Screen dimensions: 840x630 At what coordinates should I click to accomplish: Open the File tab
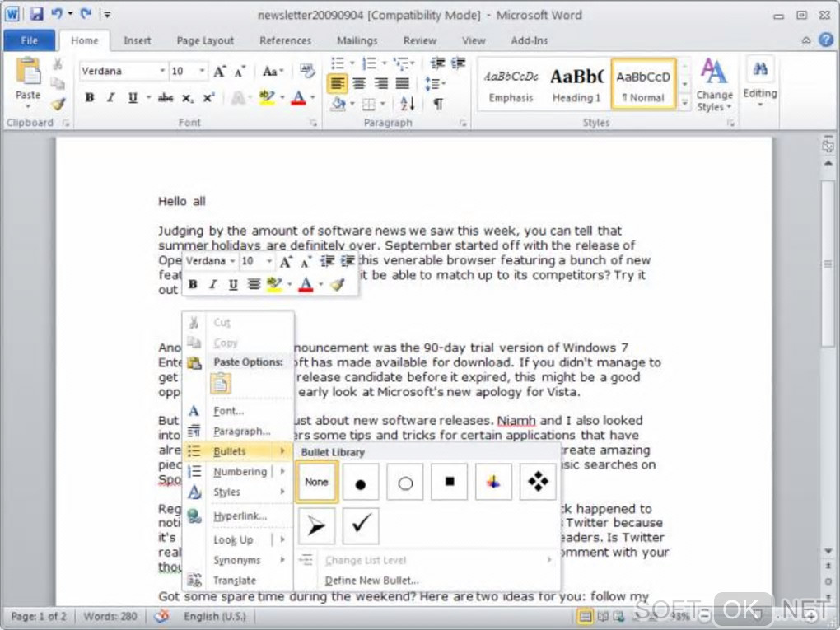point(30,40)
